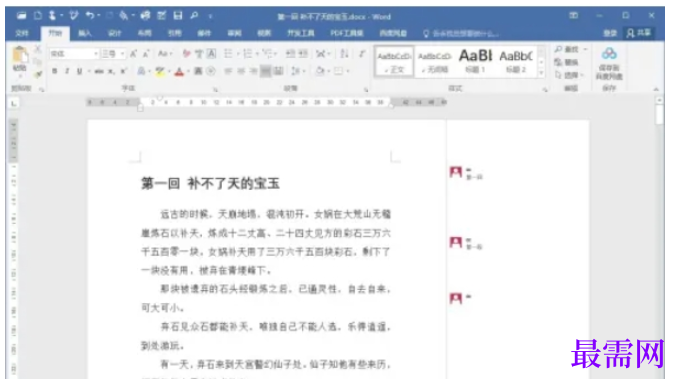Decrease font size with the shrink font icon
This screenshot has width=683, height=385.
click(x=146, y=54)
